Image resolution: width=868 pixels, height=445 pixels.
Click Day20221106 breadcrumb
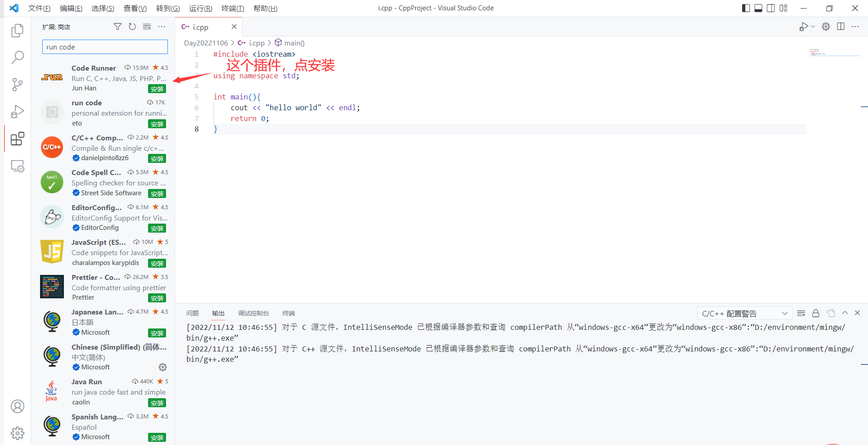coord(206,43)
